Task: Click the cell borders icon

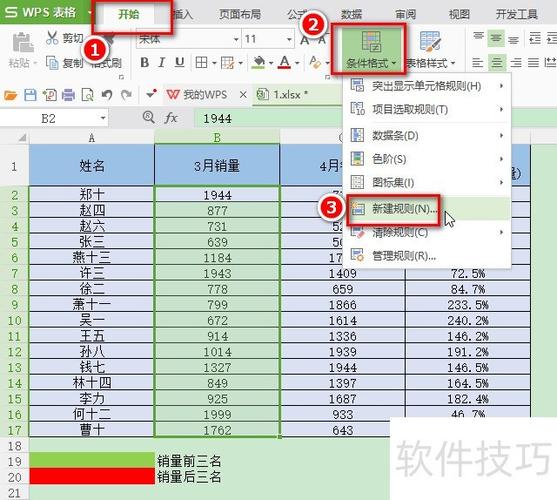Action: pos(201,63)
